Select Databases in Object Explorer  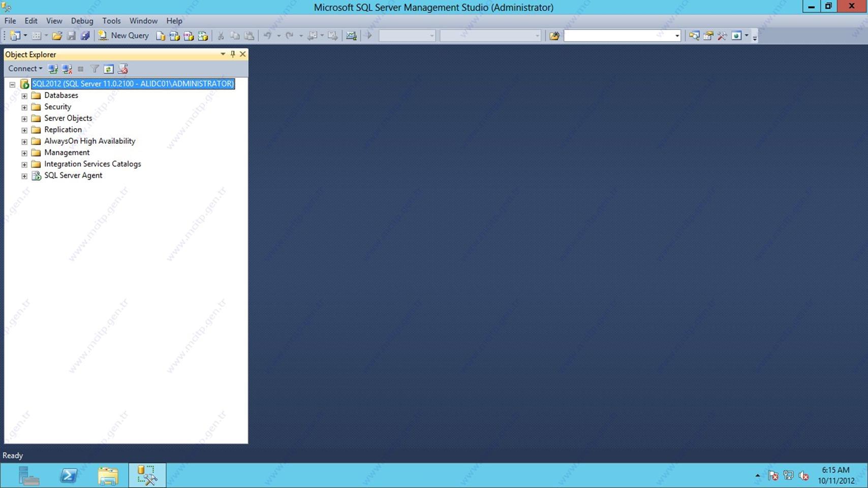(x=61, y=96)
